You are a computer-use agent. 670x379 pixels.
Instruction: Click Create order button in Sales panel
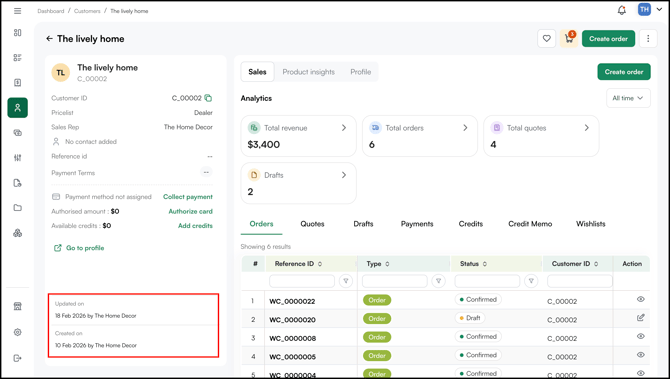coord(624,72)
